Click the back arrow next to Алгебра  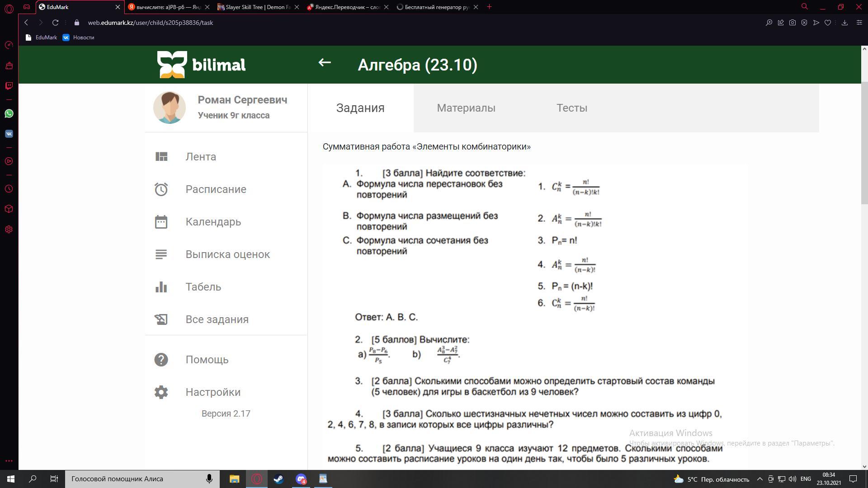(325, 63)
